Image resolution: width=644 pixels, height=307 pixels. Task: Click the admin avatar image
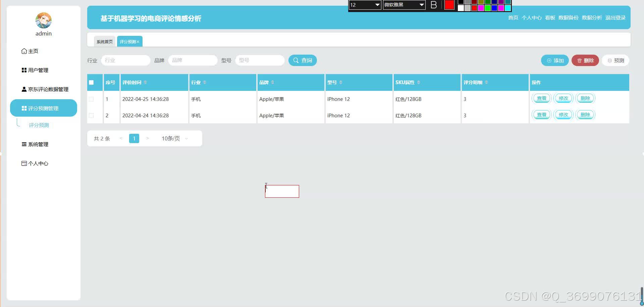[x=44, y=20]
